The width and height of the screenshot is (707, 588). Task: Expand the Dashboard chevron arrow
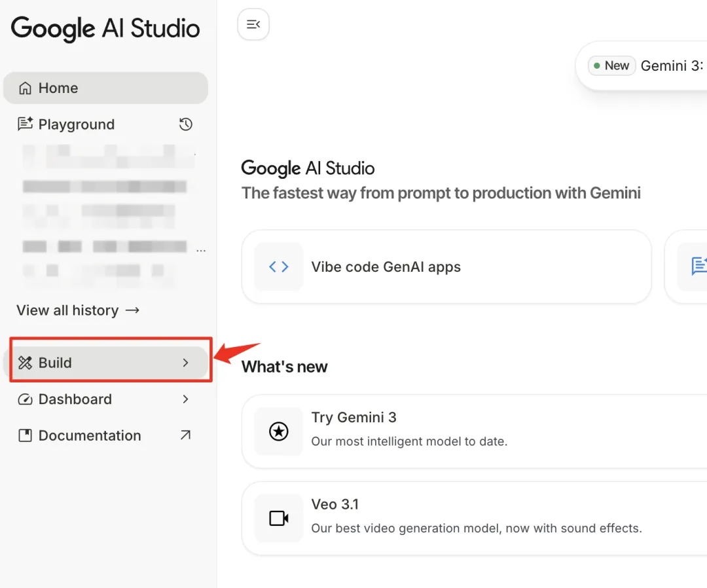(186, 399)
